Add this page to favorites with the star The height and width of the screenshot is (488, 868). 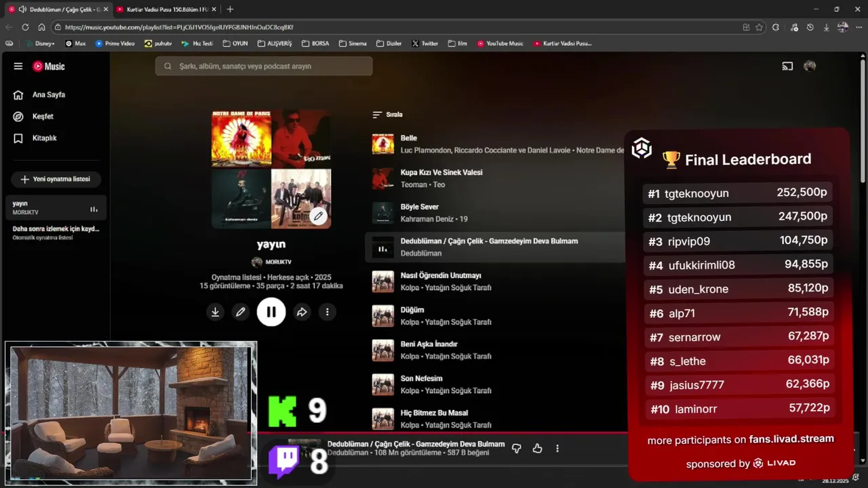759,27
